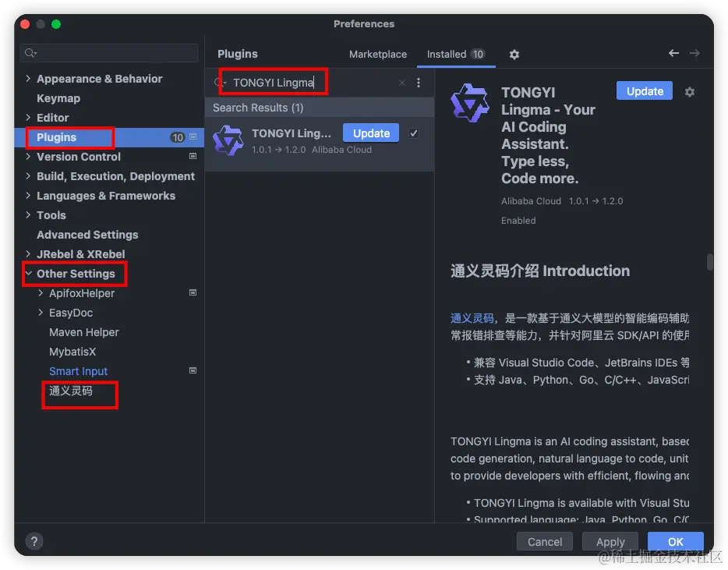
Task: Click the project-level icon beside ApifoxHelper
Action: click(x=193, y=292)
